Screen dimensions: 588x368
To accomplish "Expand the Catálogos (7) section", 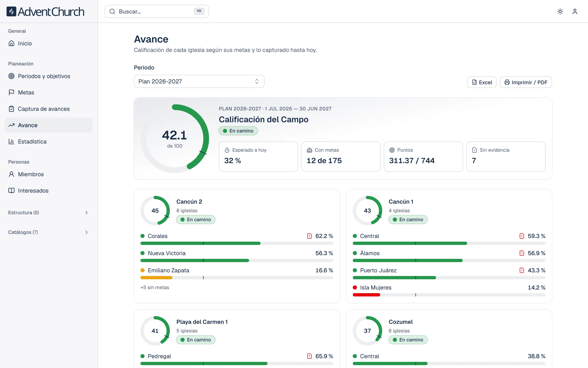I will (x=49, y=232).
